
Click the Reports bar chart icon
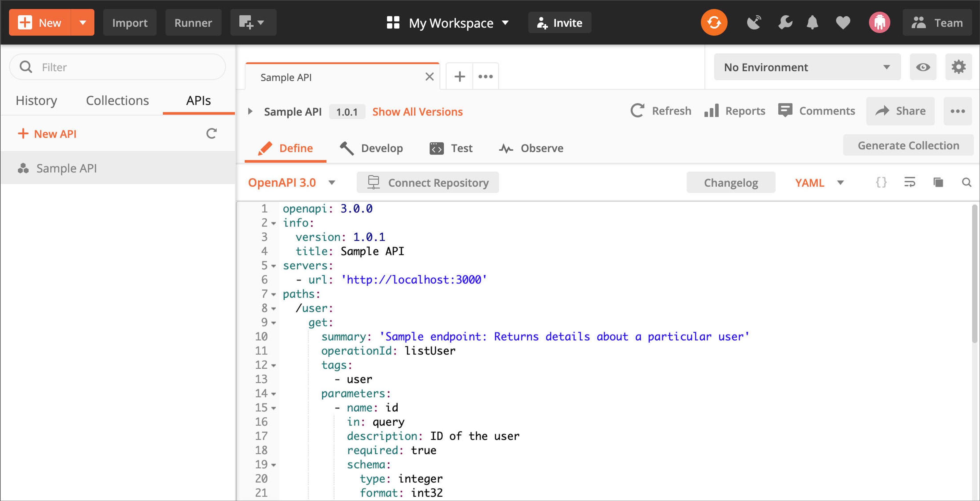pyautogui.click(x=711, y=111)
